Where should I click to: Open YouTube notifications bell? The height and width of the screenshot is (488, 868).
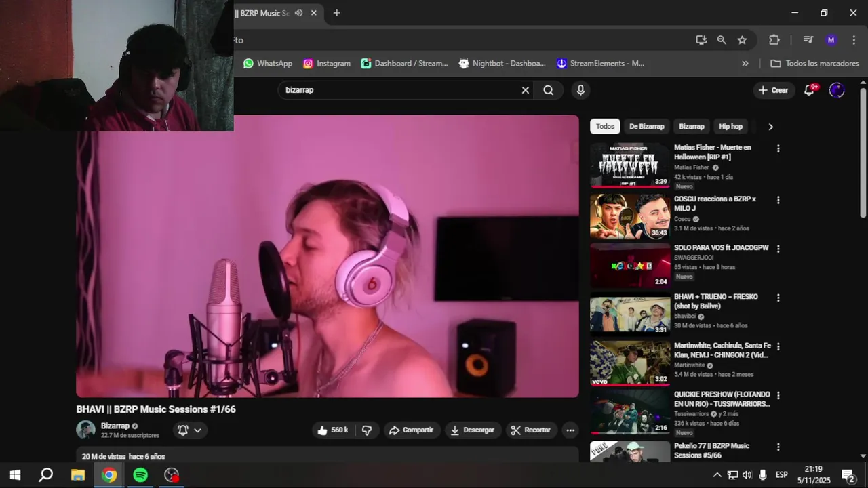809,90
